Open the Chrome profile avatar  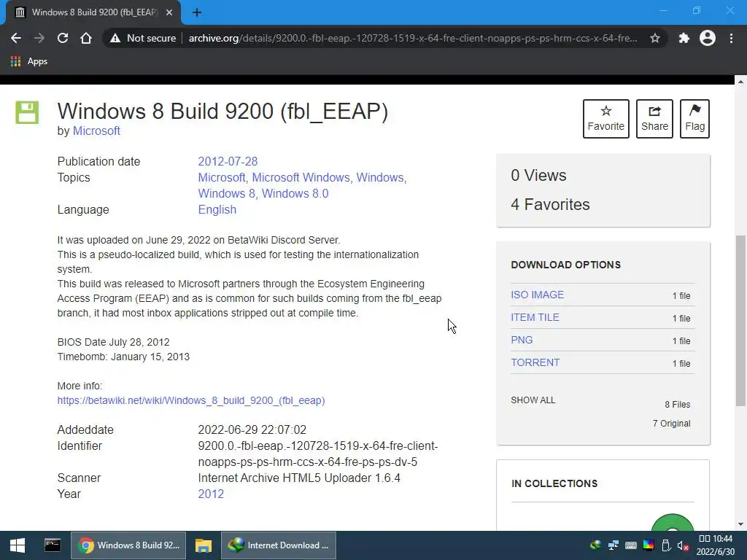tap(708, 38)
